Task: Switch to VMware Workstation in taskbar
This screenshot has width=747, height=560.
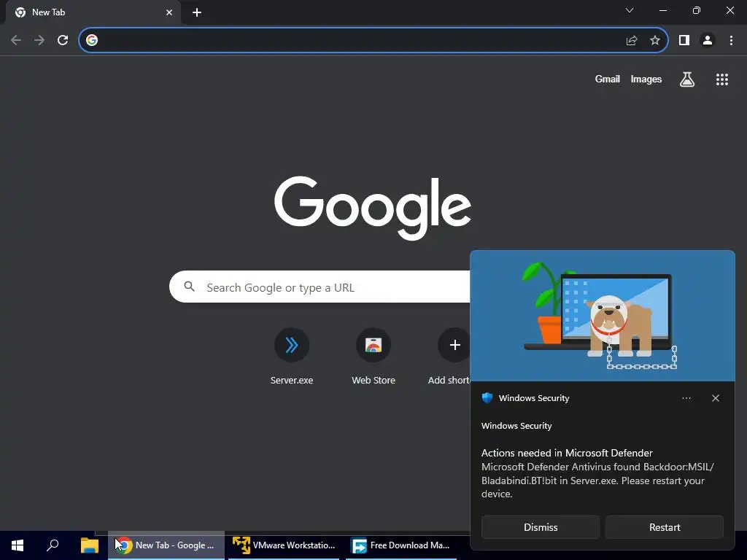Action: click(284, 545)
